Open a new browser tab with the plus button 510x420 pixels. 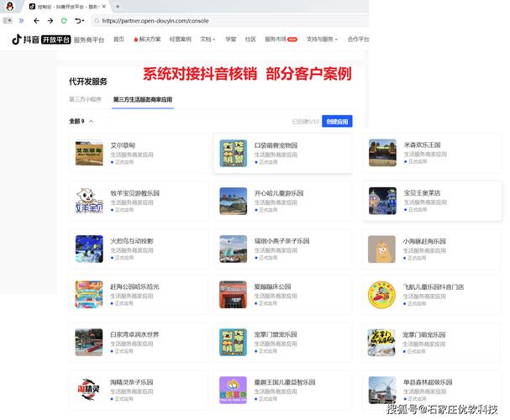pyautogui.click(x=118, y=6)
